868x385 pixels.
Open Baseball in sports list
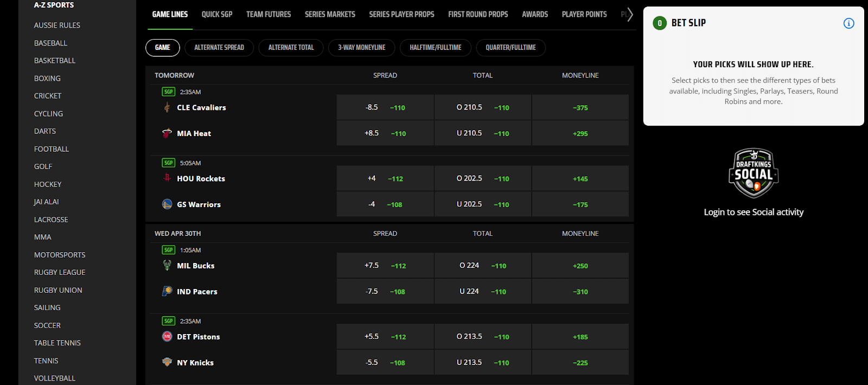(x=50, y=43)
